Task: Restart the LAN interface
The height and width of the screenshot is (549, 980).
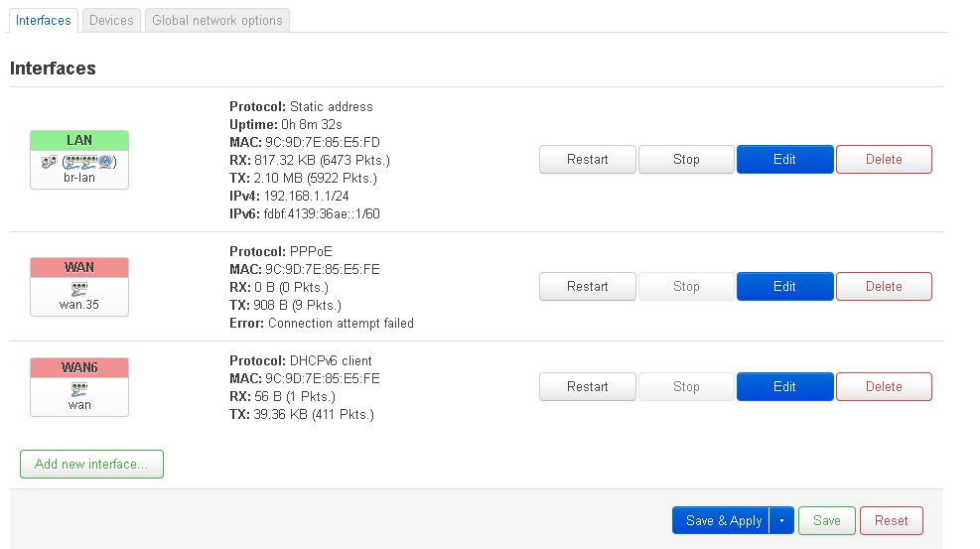Action: 588,159
